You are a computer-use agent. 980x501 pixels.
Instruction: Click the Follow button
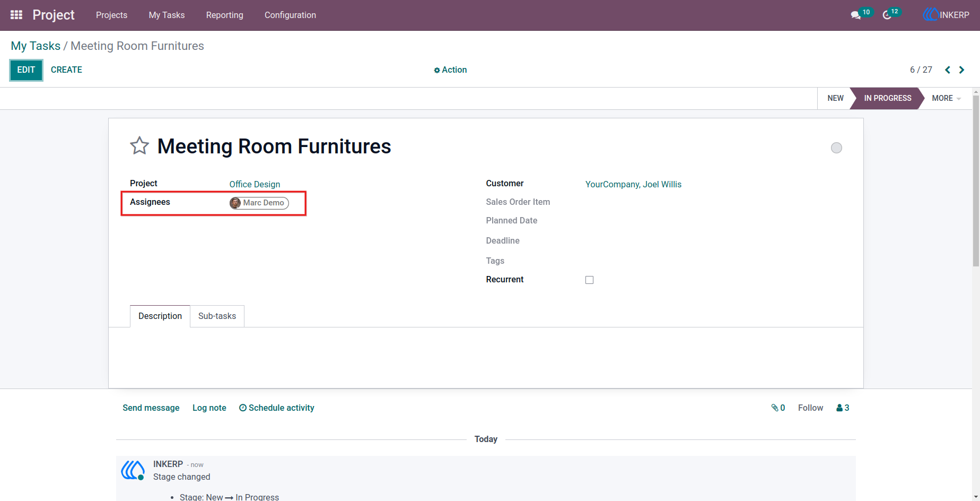[x=810, y=408]
